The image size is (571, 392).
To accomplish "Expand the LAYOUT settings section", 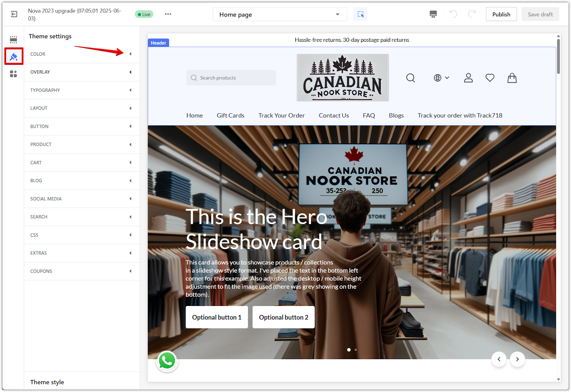I will [x=82, y=108].
